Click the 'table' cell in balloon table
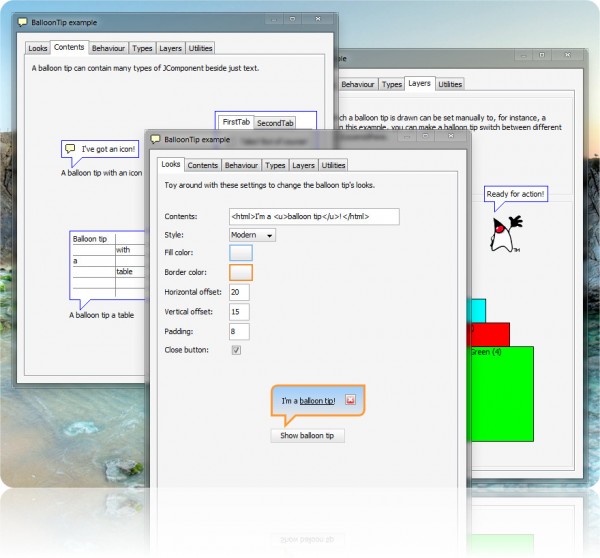 pyautogui.click(x=130, y=272)
